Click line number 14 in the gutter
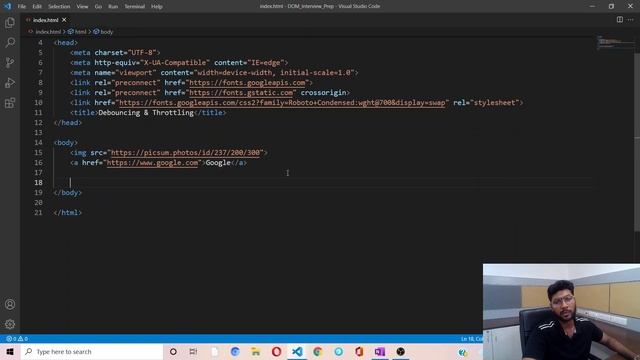Viewport: 640px width, 360px height. pos(38,142)
